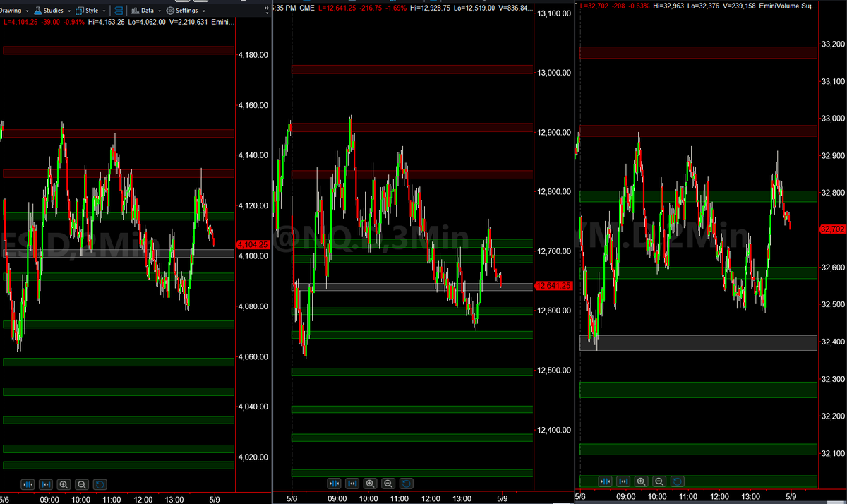847x504 pixels.
Task: Reset the ES chart view
Action: [x=100, y=484]
